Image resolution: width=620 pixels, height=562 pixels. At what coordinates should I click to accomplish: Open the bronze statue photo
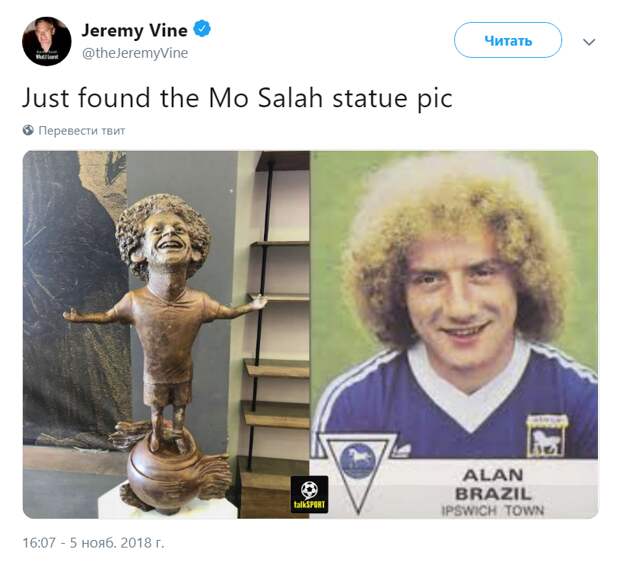[166, 335]
